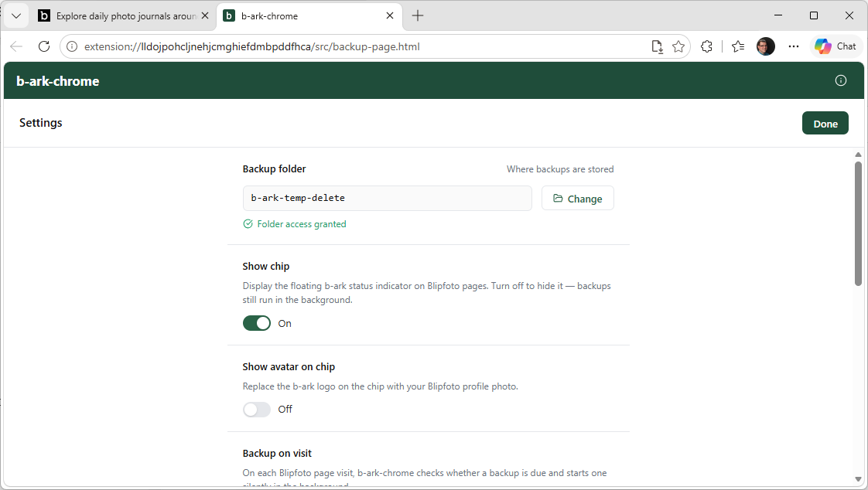This screenshot has width=868, height=490.
Task: Open a new browser tab
Action: click(x=418, y=15)
